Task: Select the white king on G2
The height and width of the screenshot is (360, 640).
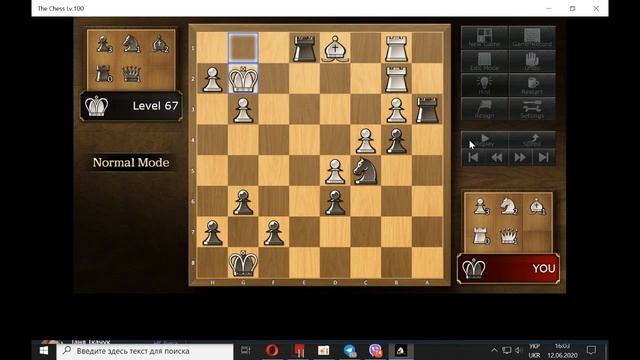Action: pyautogui.click(x=243, y=79)
